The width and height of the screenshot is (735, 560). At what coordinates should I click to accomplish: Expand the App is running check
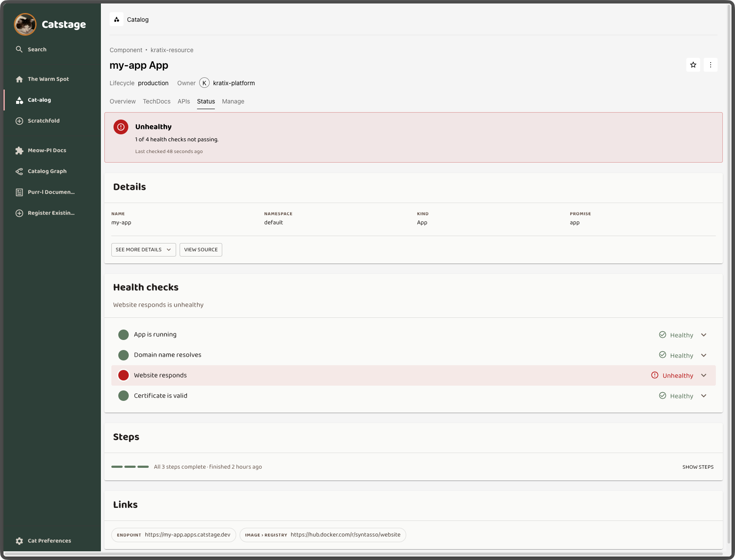(x=704, y=335)
